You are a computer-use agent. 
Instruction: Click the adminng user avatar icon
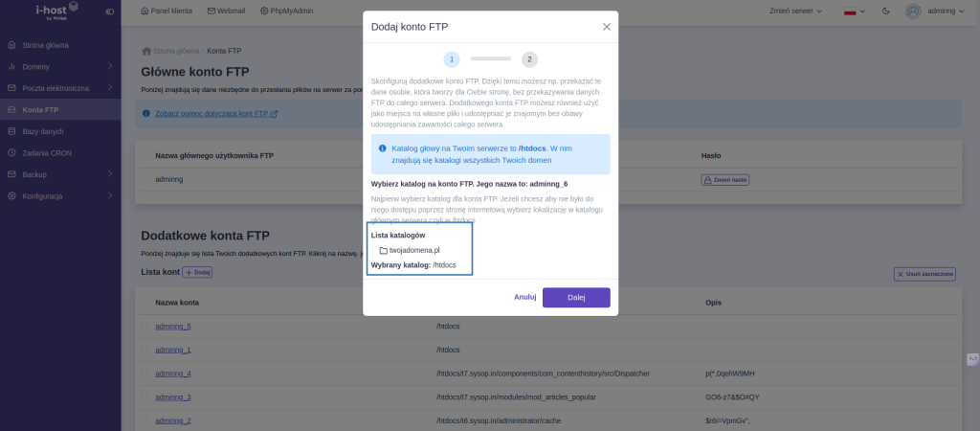click(x=913, y=11)
